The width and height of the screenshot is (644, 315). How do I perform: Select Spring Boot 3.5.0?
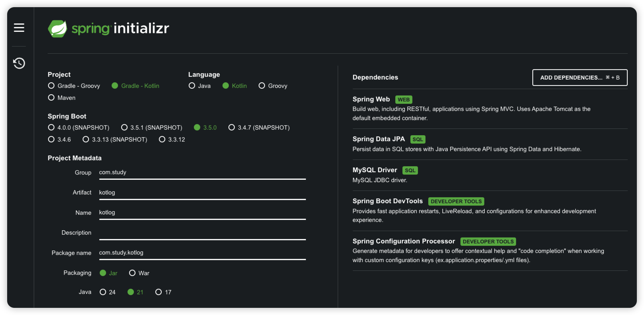205,128
